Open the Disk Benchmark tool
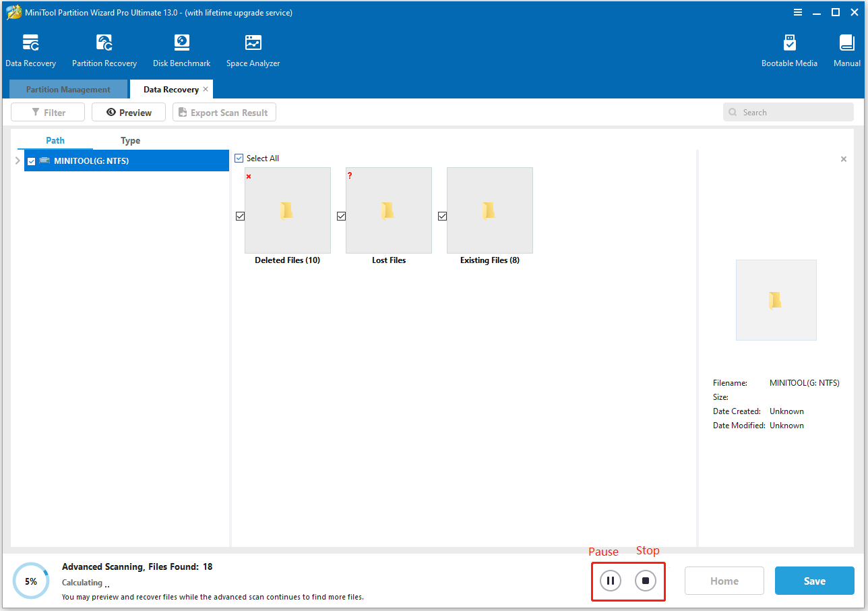Viewport: 868px width, 611px height. (x=181, y=44)
